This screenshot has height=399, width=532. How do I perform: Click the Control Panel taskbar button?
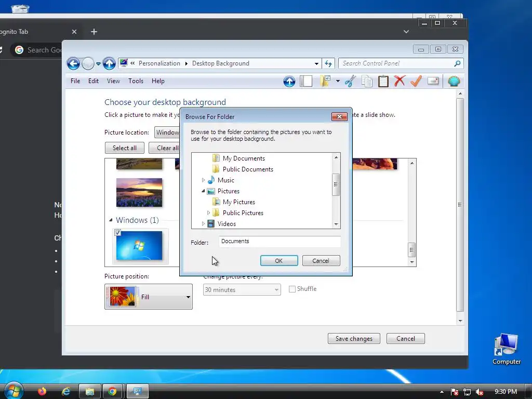[x=137, y=392]
